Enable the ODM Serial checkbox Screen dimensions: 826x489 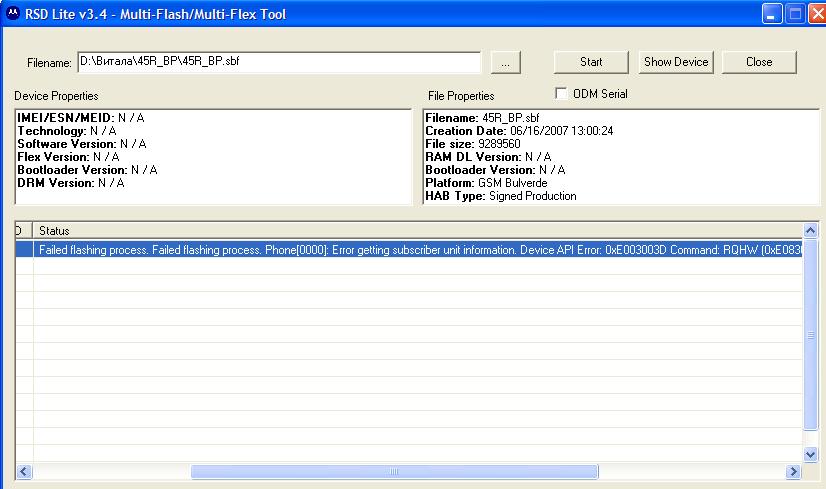tap(561, 93)
